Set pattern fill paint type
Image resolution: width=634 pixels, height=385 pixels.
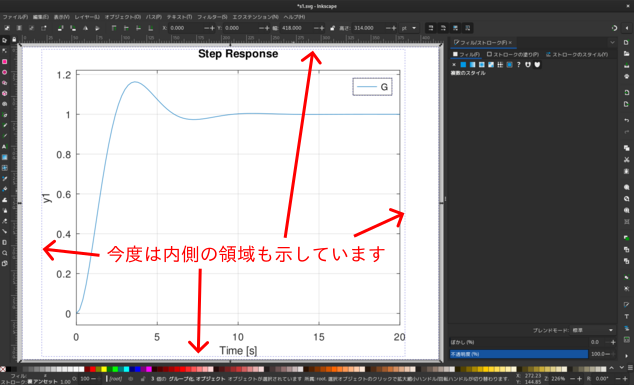[x=500, y=65]
